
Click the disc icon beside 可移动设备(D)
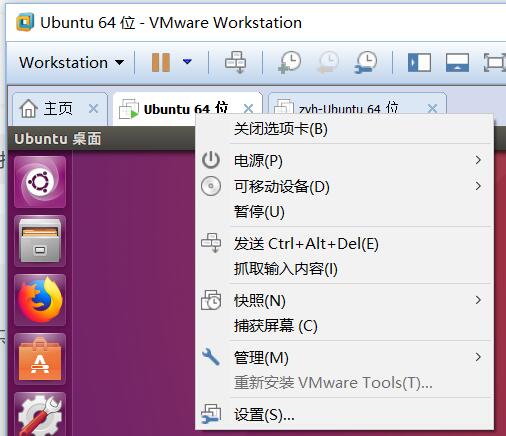coord(211,186)
